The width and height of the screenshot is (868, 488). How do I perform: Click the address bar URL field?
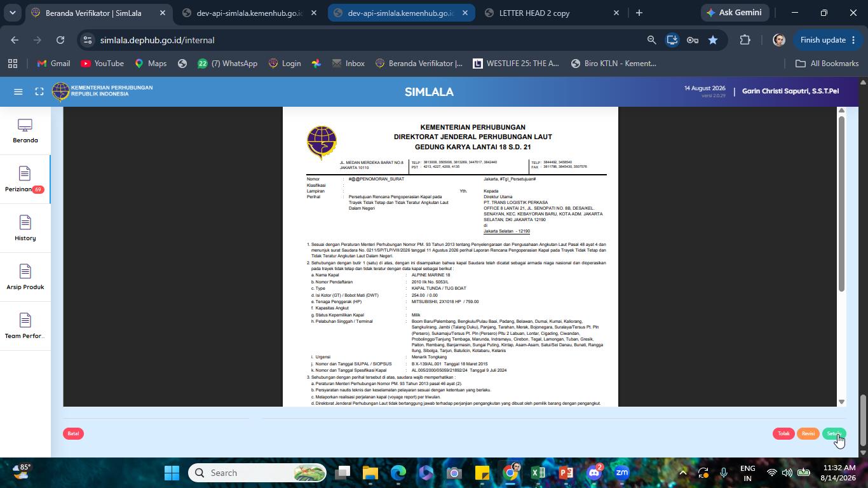coord(369,40)
